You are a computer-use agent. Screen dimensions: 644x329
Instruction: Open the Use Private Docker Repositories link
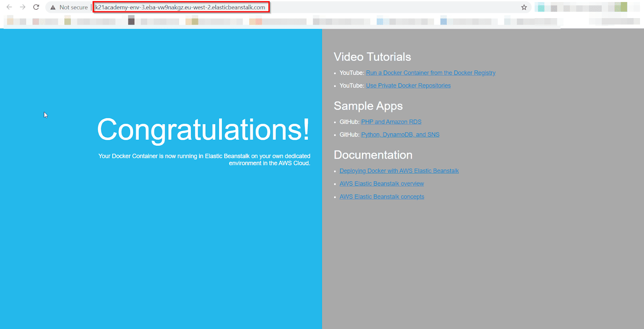[408, 86]
